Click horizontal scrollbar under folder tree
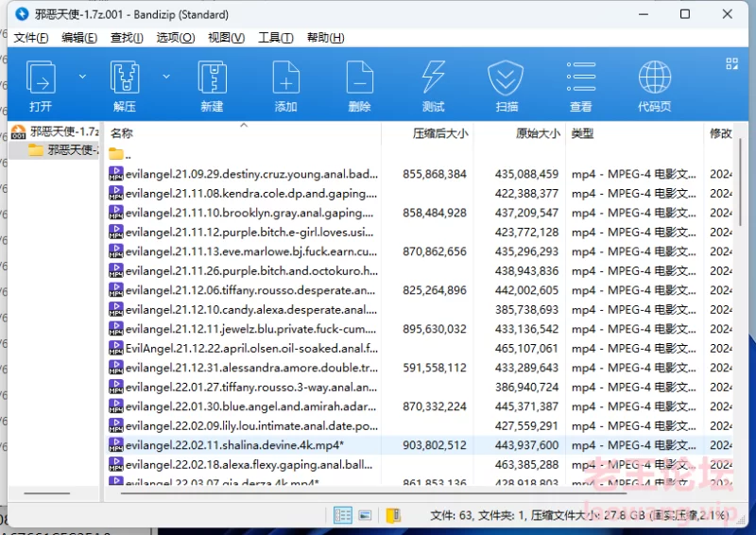 47,493
